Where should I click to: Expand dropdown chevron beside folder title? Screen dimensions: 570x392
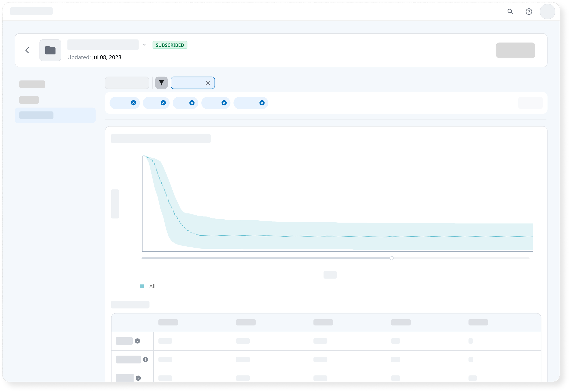(x=144, y=45)
